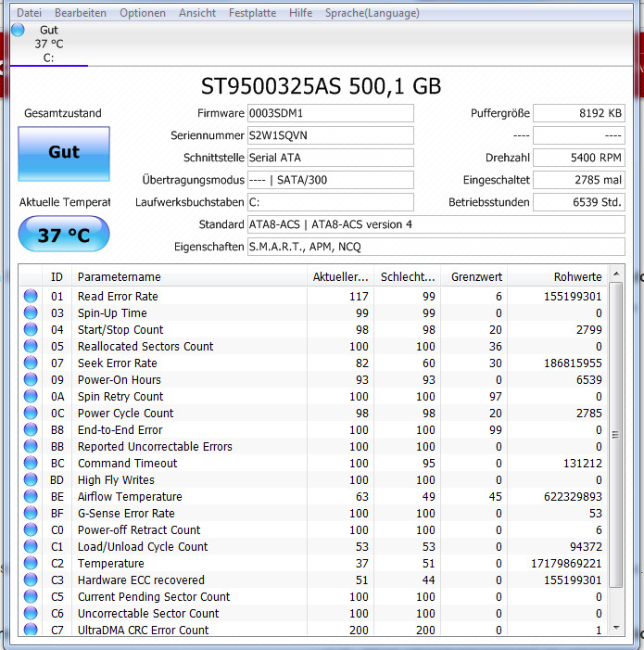Viewport: 644px width, 650px height.
Task: Click the Übertragungsmodus field SATA/300
Action: (331, 180)
